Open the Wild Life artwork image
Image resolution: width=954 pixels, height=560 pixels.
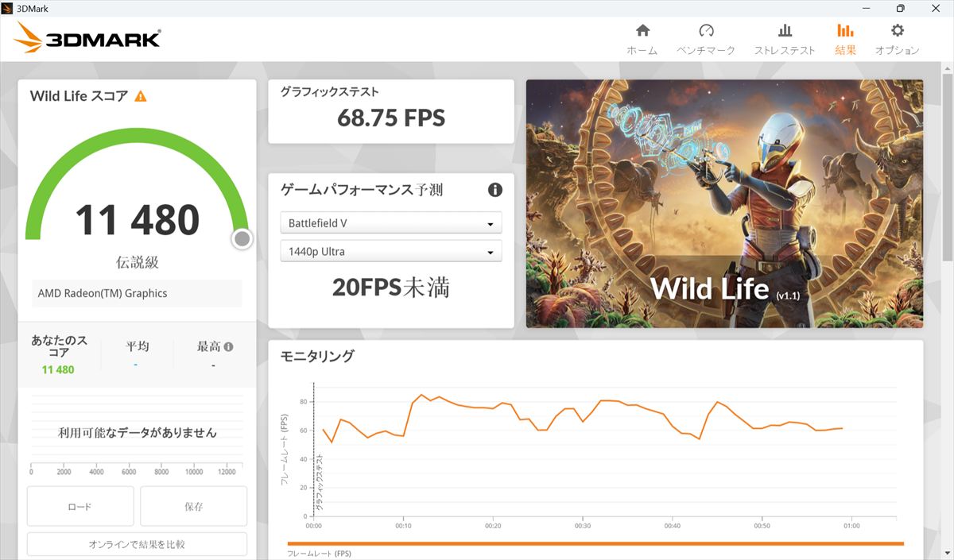(724, 203)
